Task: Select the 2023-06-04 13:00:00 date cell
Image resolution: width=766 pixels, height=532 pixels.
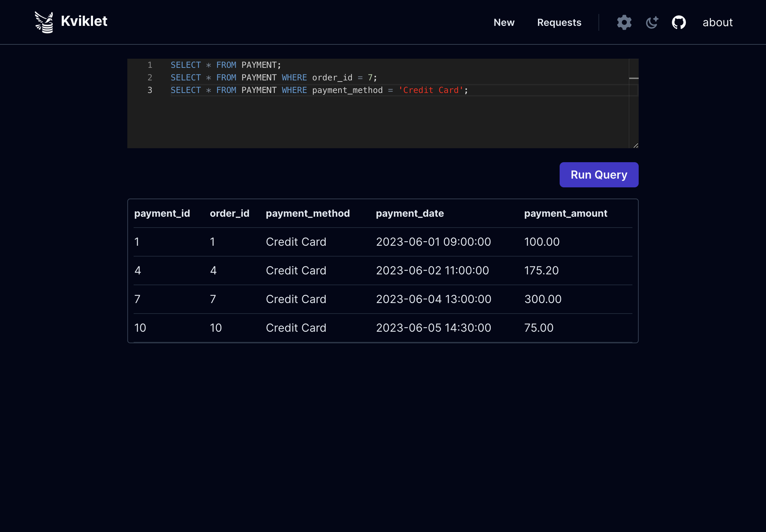Action: click(x=433, y=299)
